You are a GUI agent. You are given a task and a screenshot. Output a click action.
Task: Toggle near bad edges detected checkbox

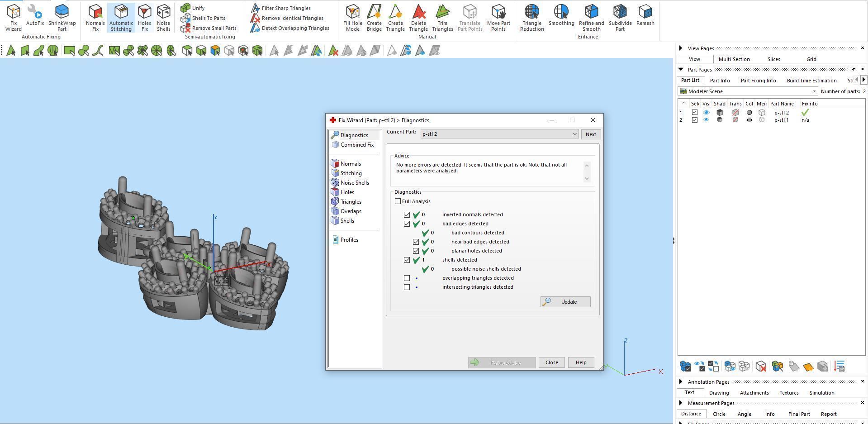[x=416, y=242]
